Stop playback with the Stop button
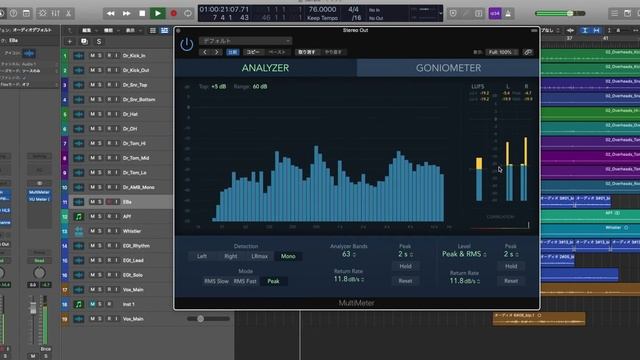640x360 pixels. (x=142, y=13)
